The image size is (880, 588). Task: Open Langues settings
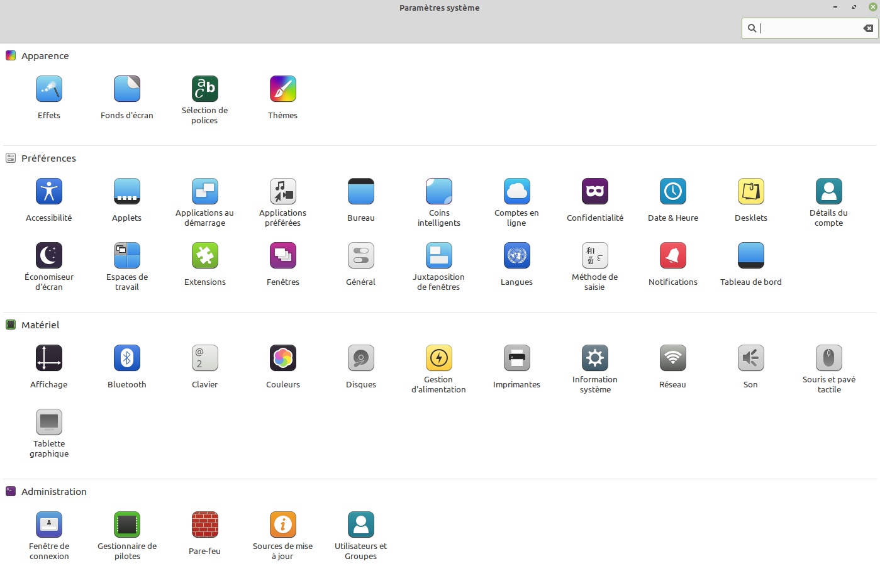point(517,256)
